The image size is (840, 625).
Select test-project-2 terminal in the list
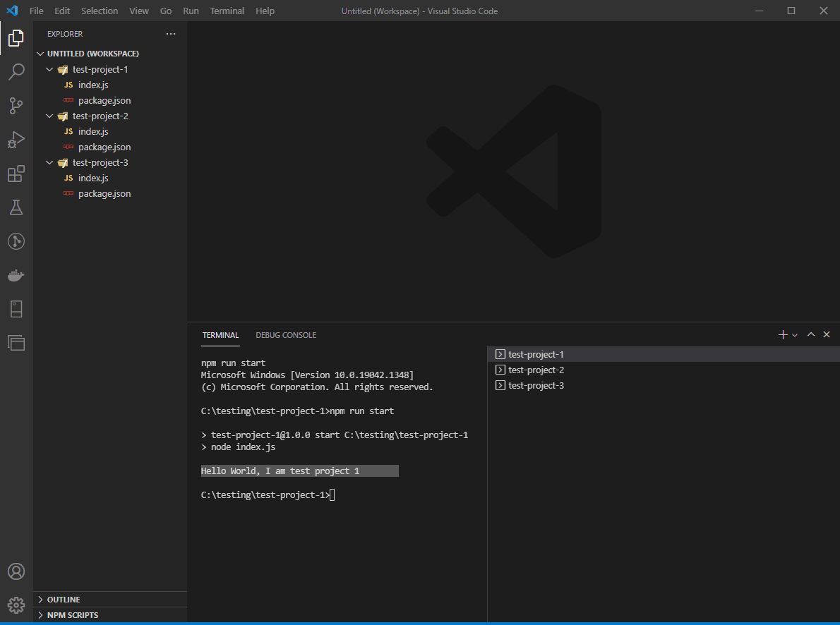tap(664, 370)
